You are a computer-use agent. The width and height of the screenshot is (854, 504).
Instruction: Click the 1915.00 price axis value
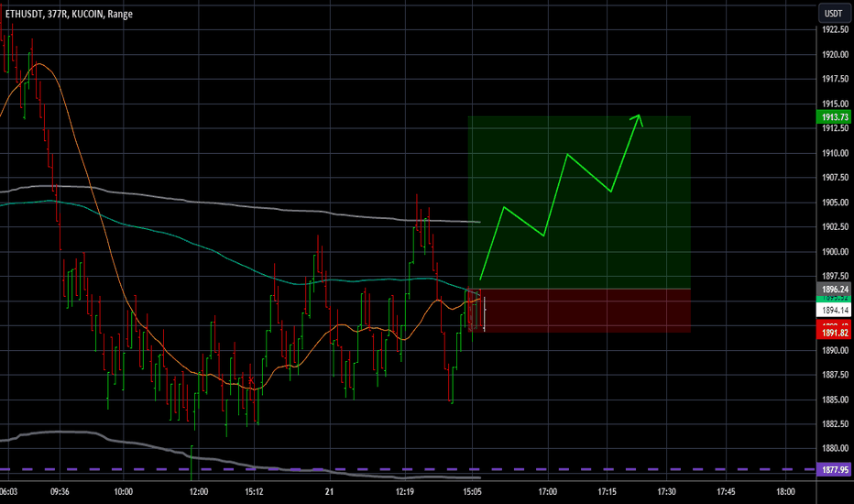[835, 104]
